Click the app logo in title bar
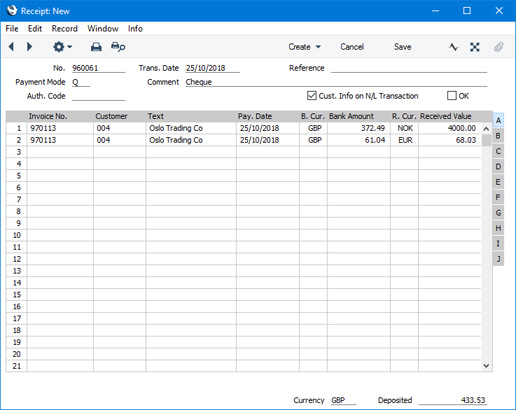This screenshot has width=516, height=410. pos(12,10)
